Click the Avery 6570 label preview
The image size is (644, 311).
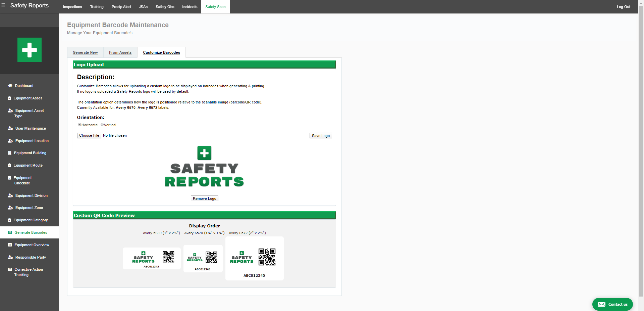203,259
